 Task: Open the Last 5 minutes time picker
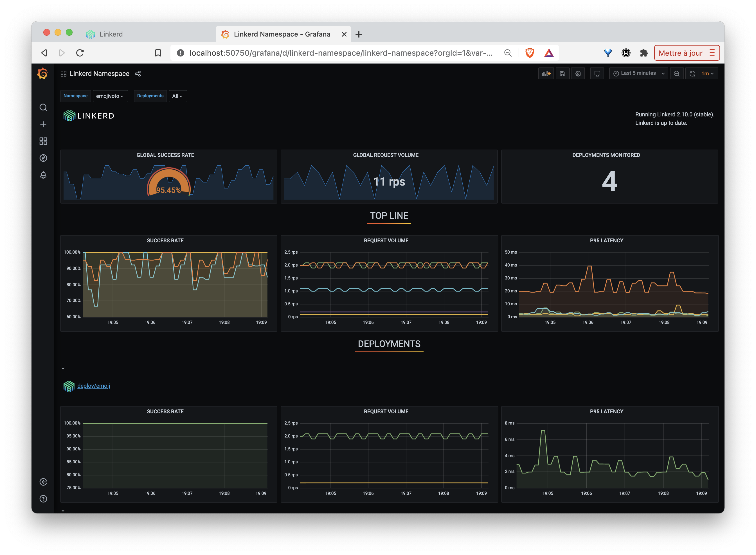point(638,74)
